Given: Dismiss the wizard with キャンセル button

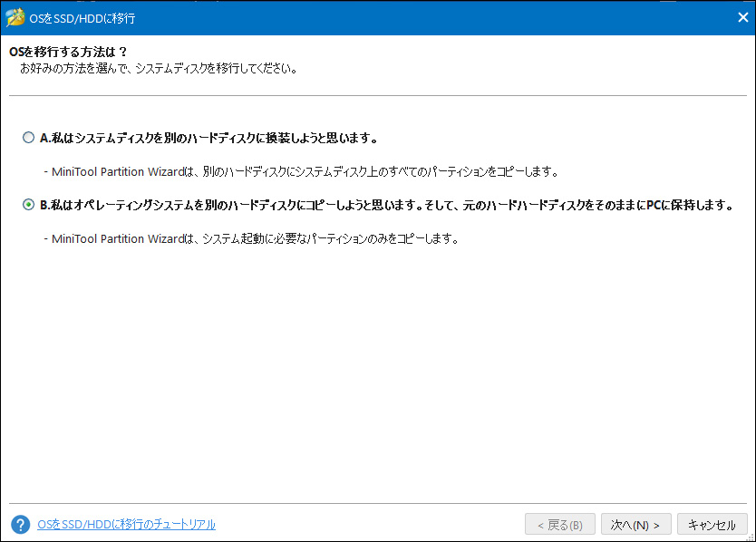Looking at the screenshot, I should 712,525.
